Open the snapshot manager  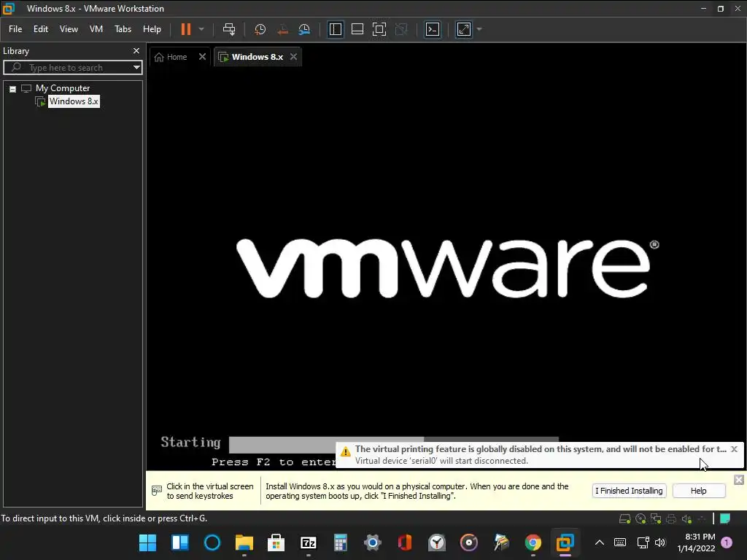pos(304,29)
